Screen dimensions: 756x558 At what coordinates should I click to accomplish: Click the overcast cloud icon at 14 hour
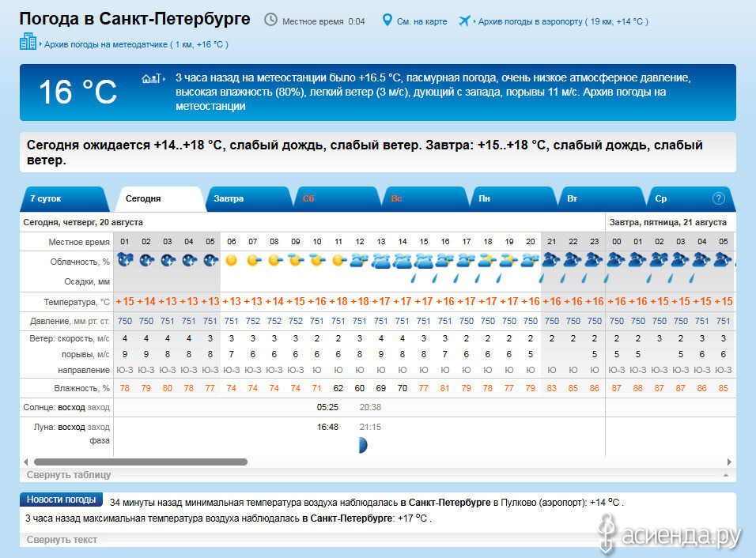point(402,261)
